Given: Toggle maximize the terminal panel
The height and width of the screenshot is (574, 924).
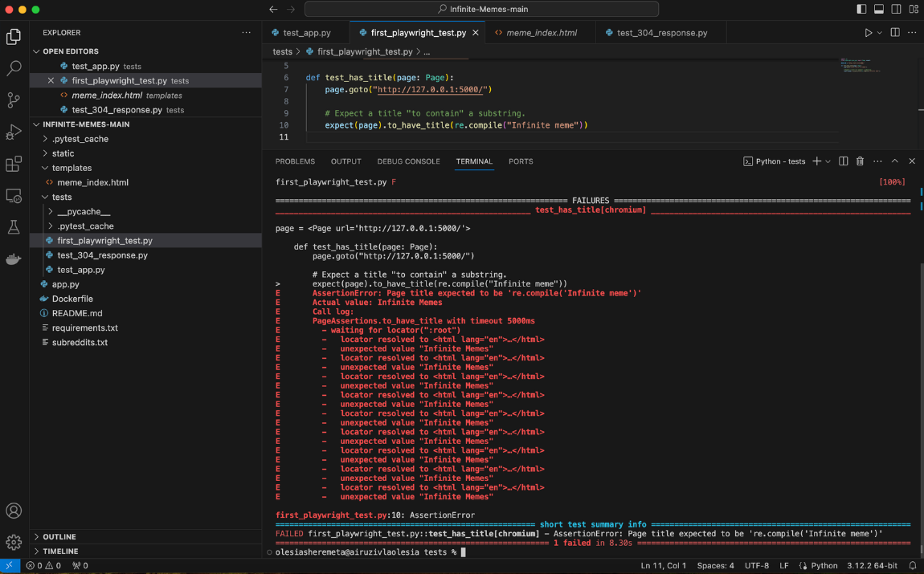Looking at the screenshot, I should 894,161.
